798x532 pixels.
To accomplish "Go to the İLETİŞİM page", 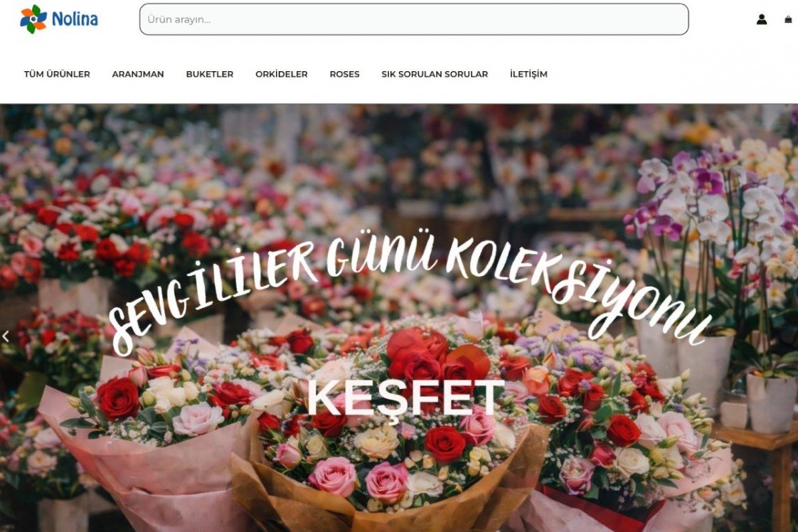I will [x=528, y=74].
